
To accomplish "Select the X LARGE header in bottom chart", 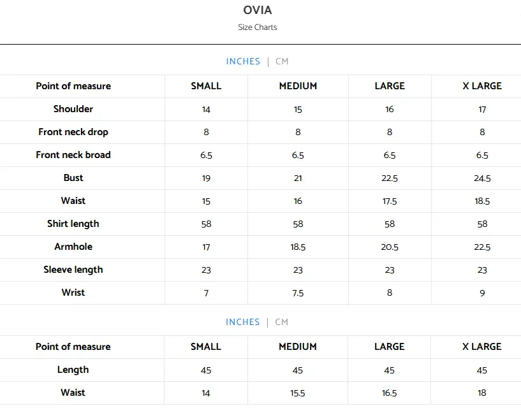I will point(481,347).
